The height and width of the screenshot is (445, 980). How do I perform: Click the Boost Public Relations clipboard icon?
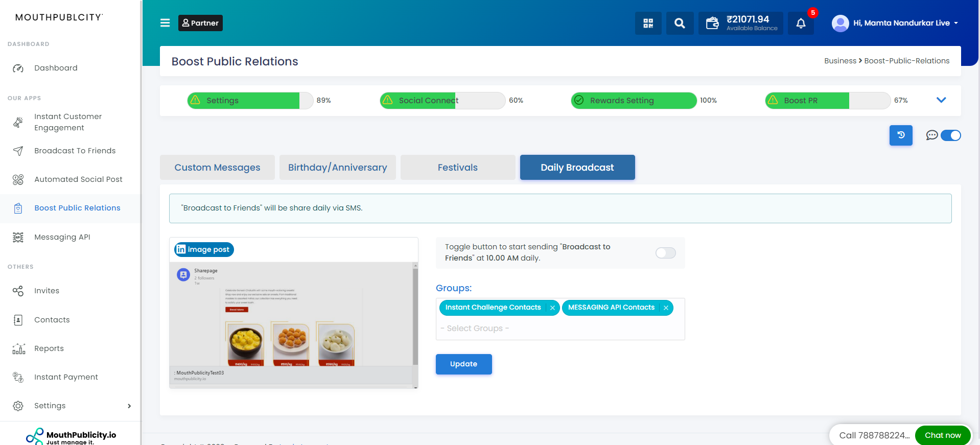coord(18,208)
